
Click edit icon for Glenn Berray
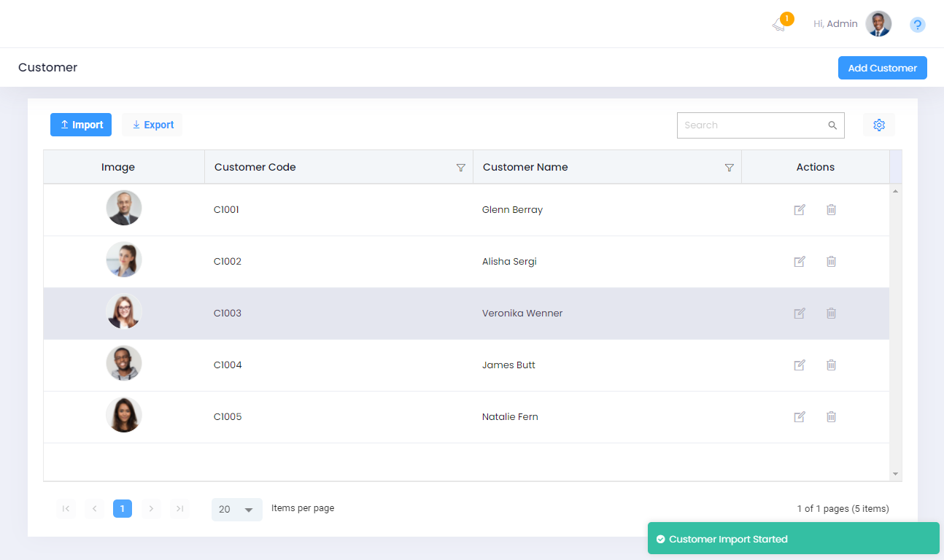[x=800, y=210]
